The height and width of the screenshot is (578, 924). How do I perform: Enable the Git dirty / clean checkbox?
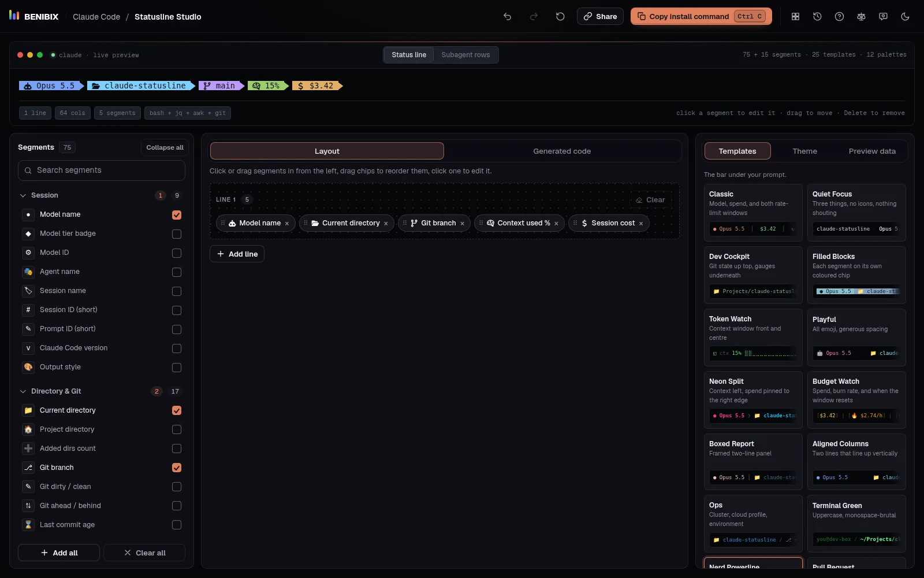tap(177, 487)
